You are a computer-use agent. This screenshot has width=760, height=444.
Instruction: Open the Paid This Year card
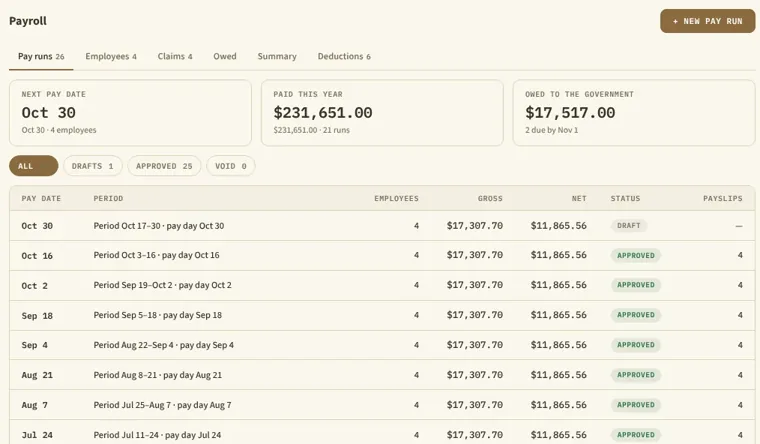[382, 112]
